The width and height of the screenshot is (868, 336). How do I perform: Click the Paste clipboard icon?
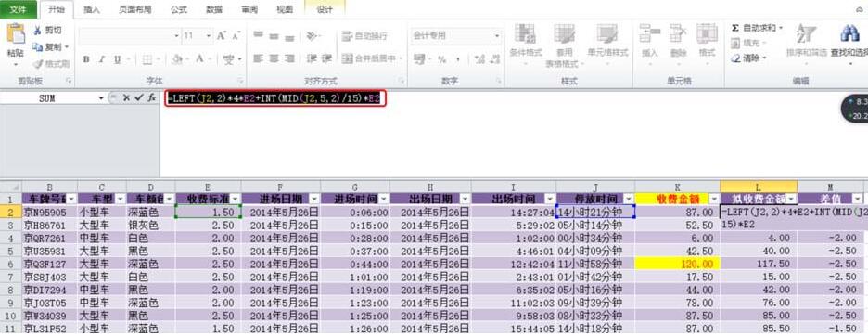pyautogui.click(x=16, y=34)
